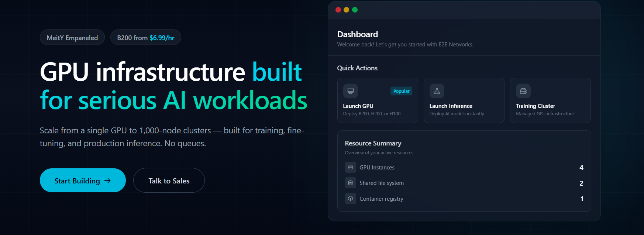Select the GPU Instances label
Image resolution: width=644 pixels, height=235 pixels.
377,168
